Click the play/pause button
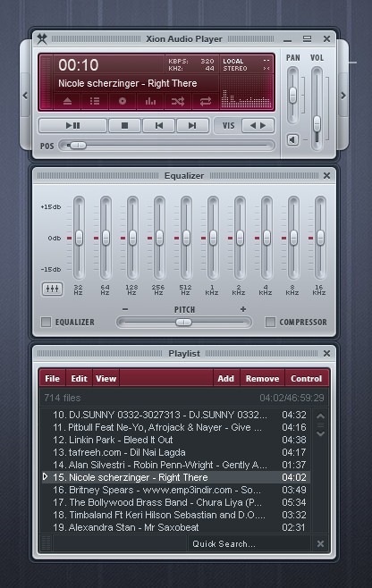 pyautogui.click(x=72, y=126)
